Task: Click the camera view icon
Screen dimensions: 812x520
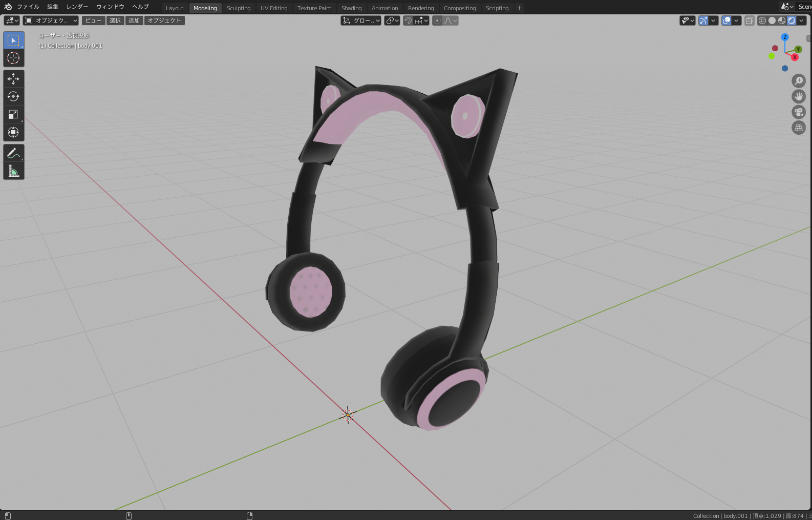Action: point(799,112)
